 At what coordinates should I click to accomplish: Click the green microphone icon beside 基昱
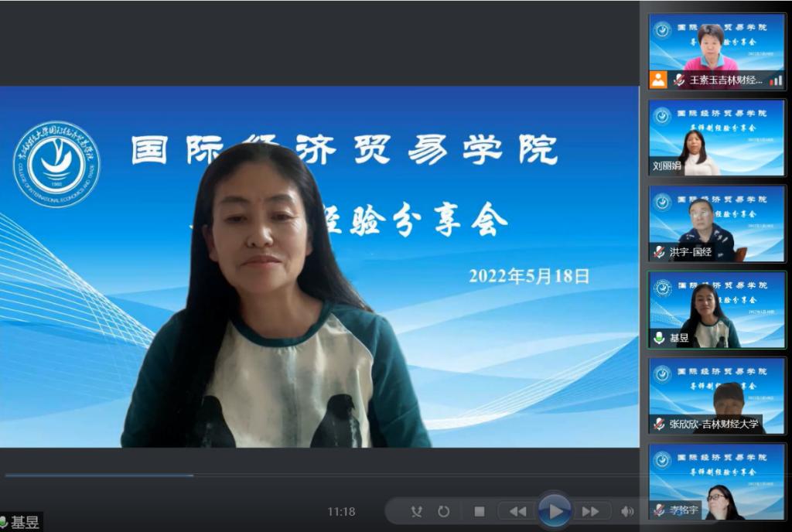[659, 338]
